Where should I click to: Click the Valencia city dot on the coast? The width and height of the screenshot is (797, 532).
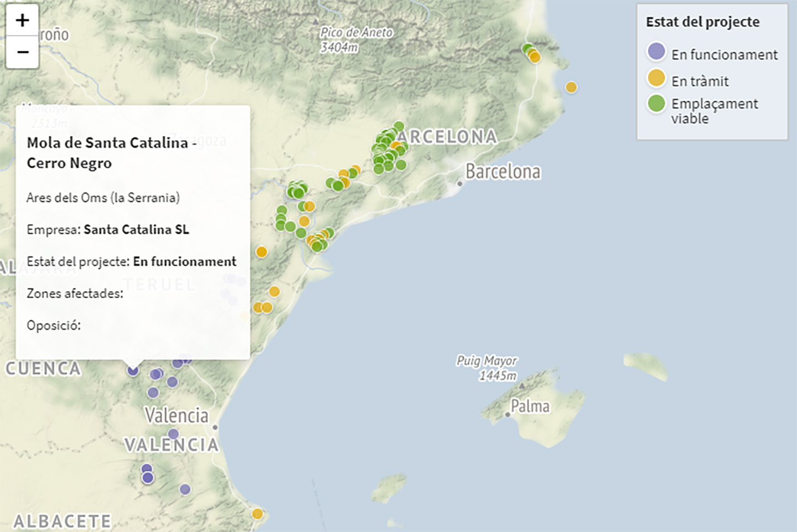(x=215, y=427)
